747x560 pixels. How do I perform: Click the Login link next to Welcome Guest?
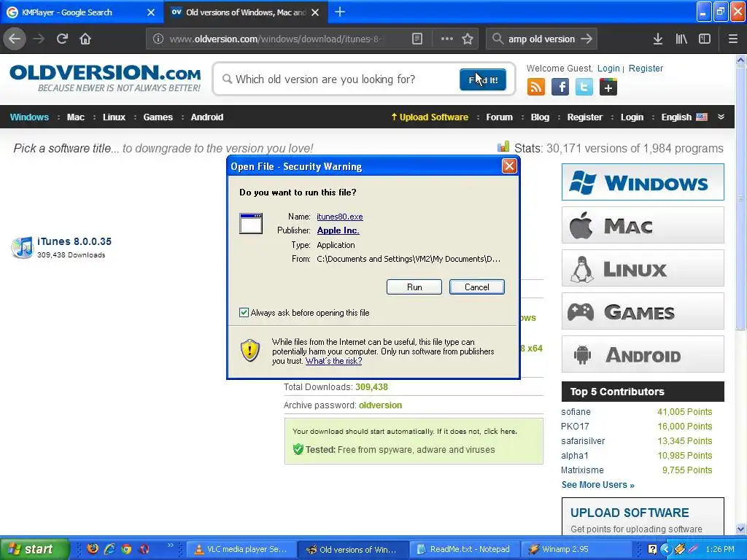click(x=608, y=68)
